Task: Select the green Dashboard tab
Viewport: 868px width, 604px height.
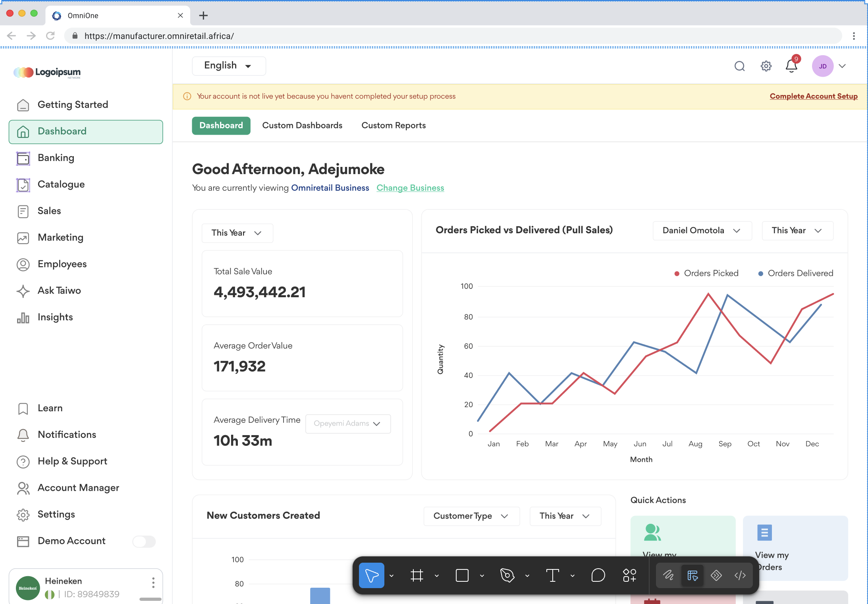Action: 221,126
